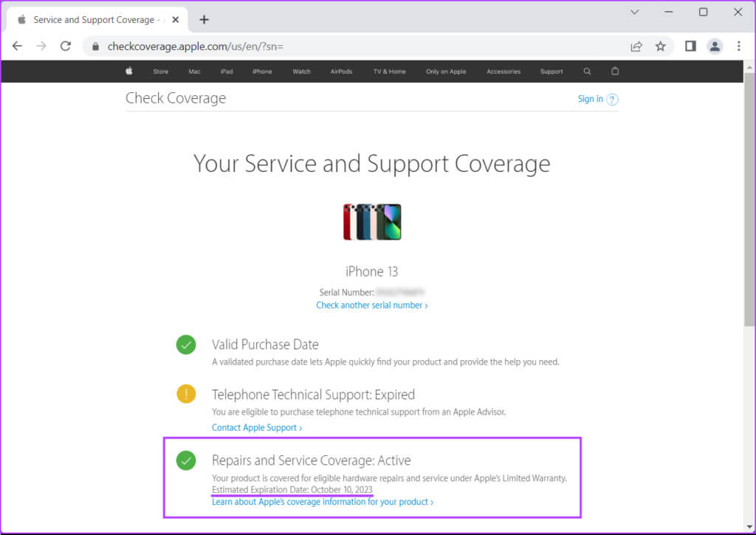Screen dimensions: 756x535
Task: Click the Valid Purchase Date heading
Action: click(265, 345)
